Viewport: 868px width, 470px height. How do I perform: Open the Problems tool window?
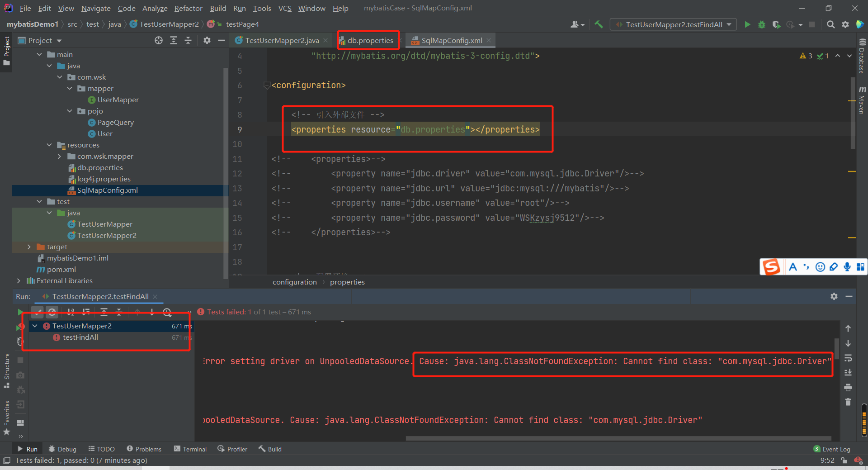(144, 449)
